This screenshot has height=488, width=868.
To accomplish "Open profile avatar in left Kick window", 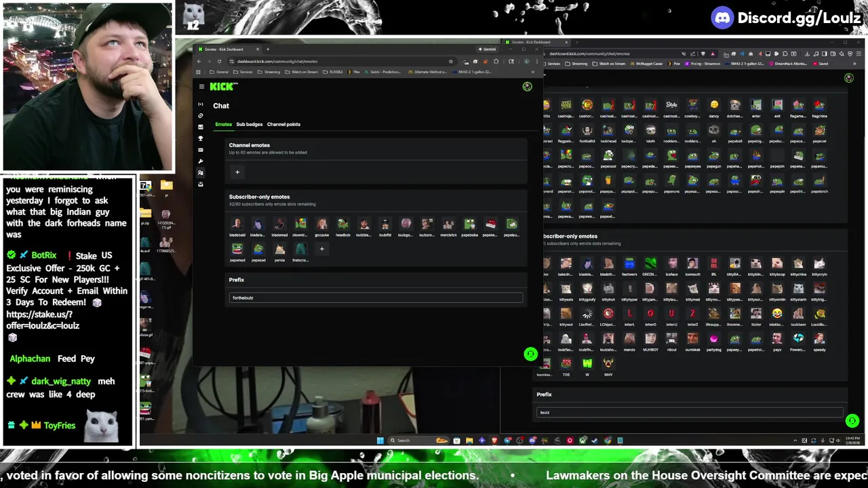I will pos(527,87).
